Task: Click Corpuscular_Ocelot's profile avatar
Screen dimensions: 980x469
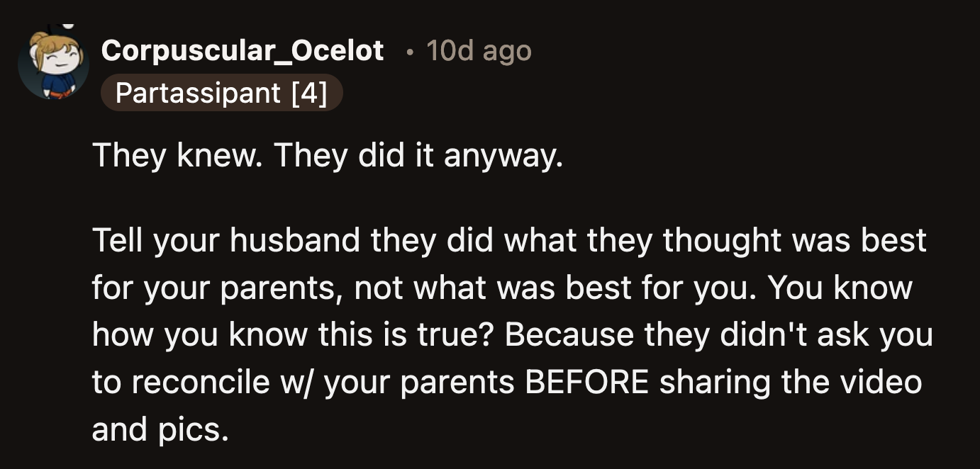Action: click(x=55, y=62)
